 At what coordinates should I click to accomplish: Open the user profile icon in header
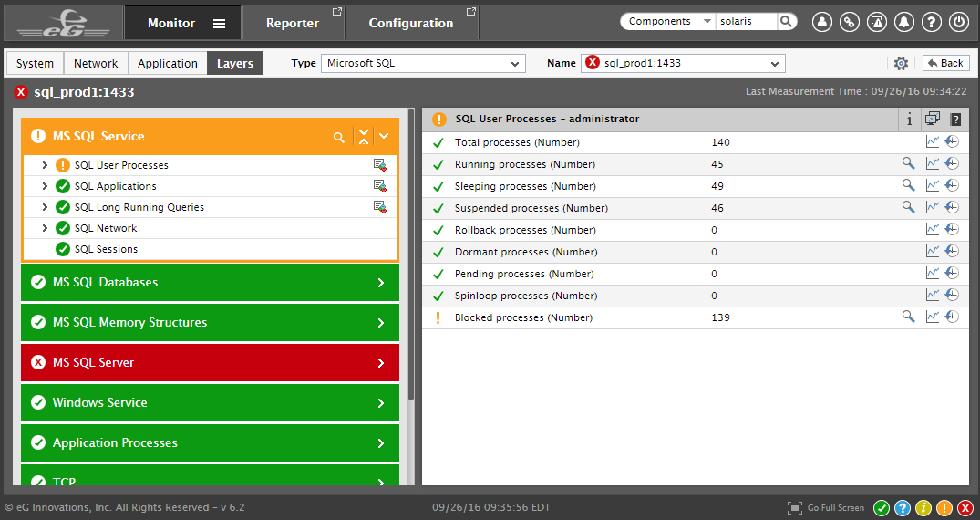[822, 22]
